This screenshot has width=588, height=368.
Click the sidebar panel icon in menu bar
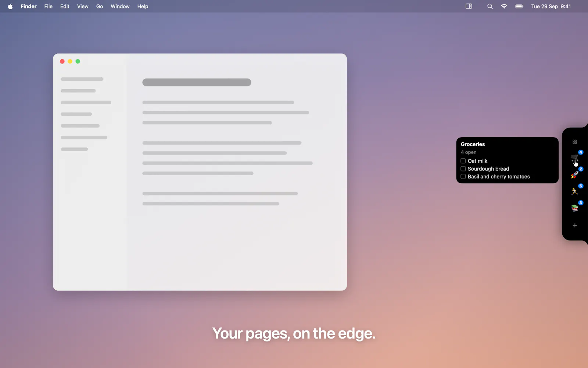[469, 6]
